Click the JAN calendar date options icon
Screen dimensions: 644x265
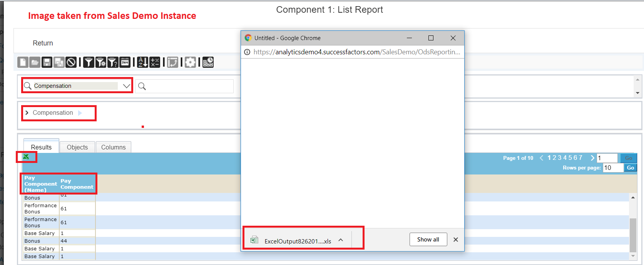tap(125, 62)
